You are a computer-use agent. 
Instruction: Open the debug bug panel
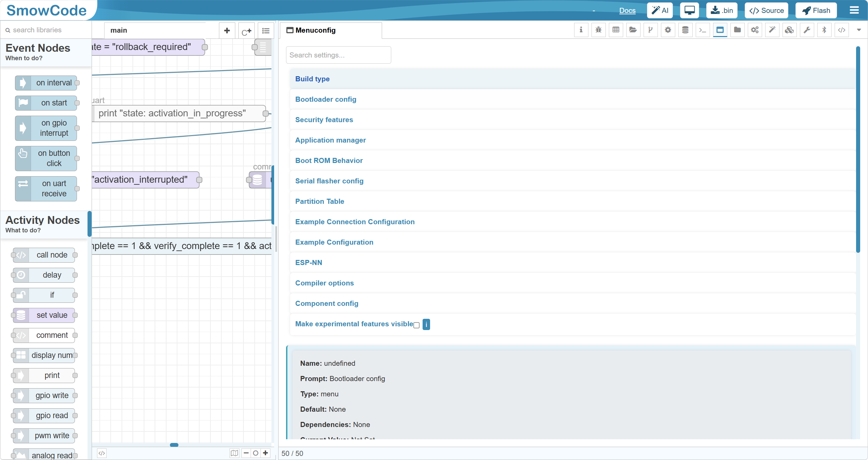click(x=598, y=30)
